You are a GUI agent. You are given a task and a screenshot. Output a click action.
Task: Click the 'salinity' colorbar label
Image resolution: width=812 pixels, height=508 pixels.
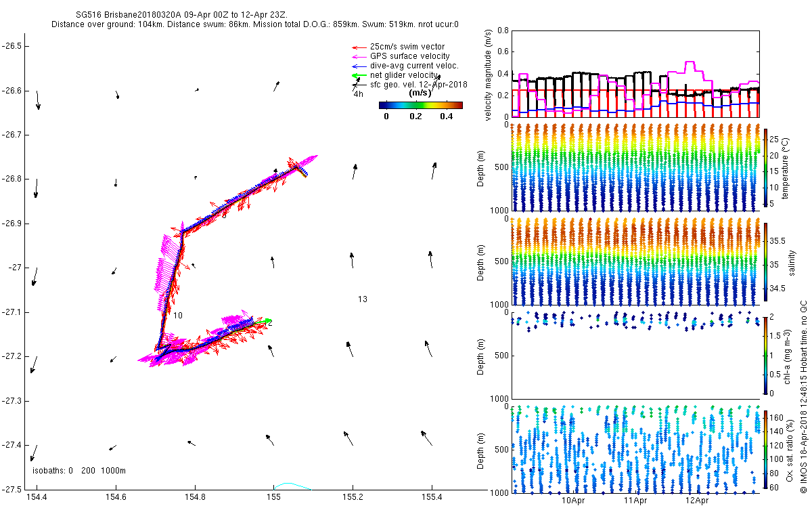coord(792,263)
